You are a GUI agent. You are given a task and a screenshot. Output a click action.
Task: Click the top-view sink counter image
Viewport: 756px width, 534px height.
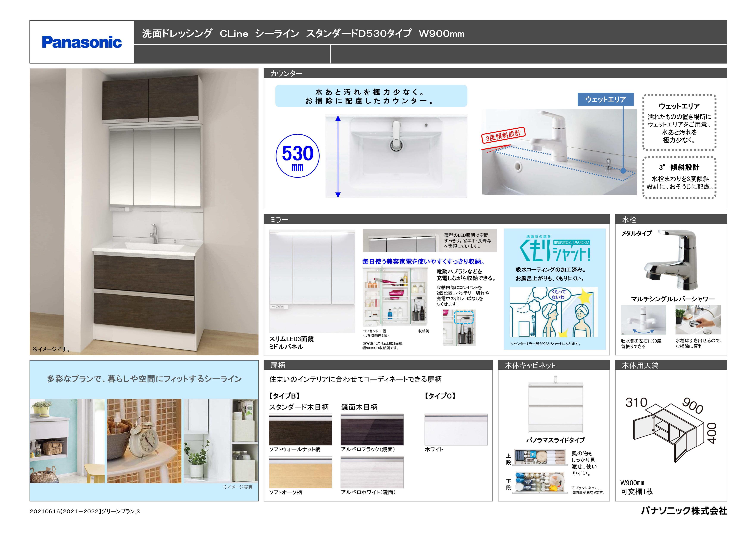click(396, 156)
